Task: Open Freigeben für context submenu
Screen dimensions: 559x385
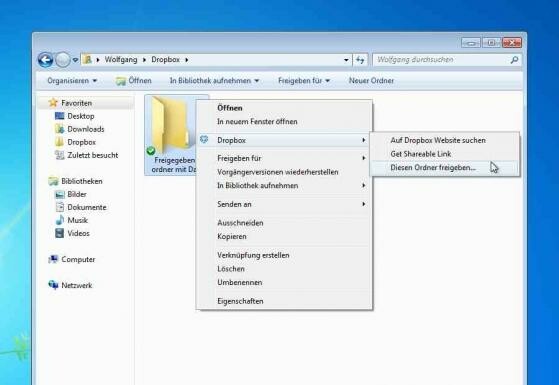Action: [284, 158]
